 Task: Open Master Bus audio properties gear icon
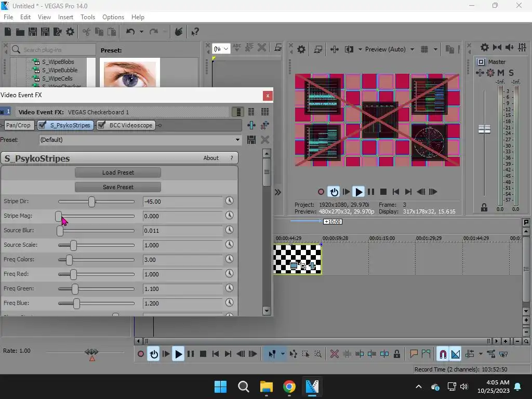485,47
